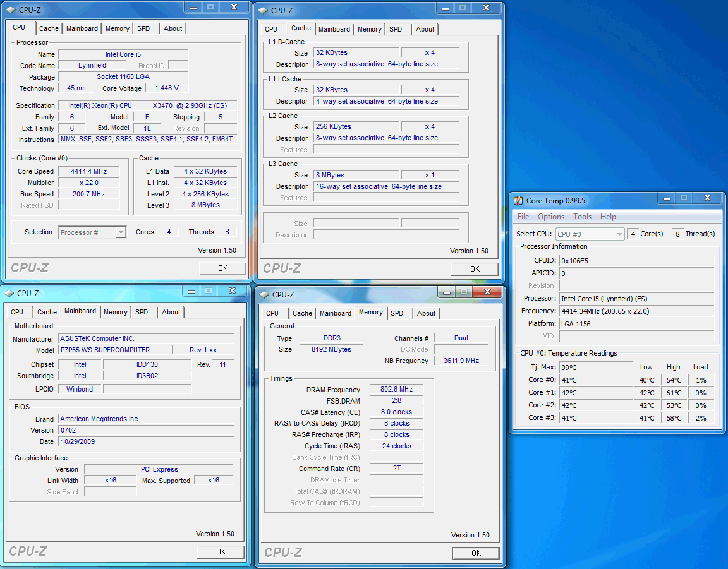Click the CAS# Latency value "8.0 clocks"

[x=396, y=412]
